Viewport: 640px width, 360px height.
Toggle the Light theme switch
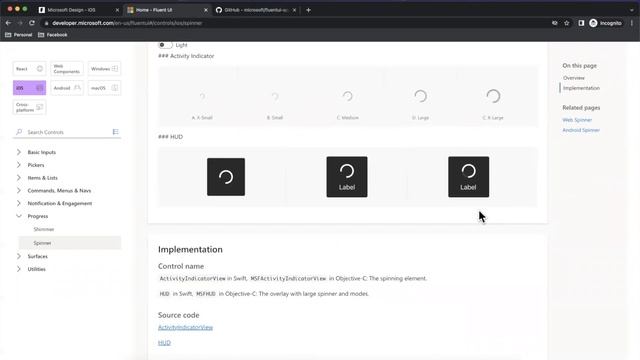coord(165,45)
